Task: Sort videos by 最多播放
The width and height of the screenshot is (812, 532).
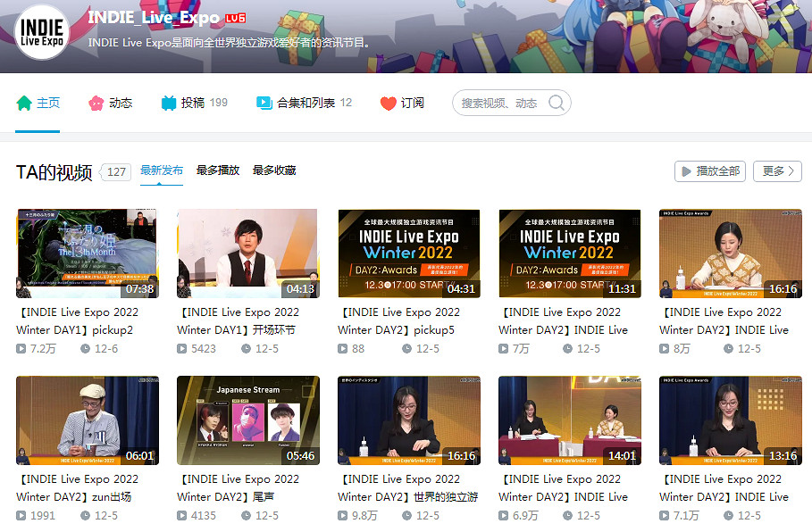Action: (x=218, y=170)
